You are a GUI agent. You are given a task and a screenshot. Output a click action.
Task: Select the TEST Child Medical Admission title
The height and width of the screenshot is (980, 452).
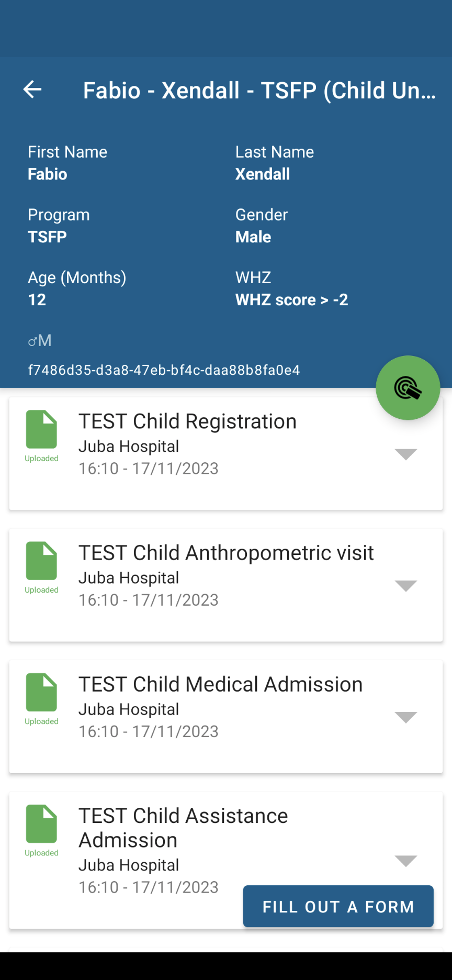tap(220, 684)
